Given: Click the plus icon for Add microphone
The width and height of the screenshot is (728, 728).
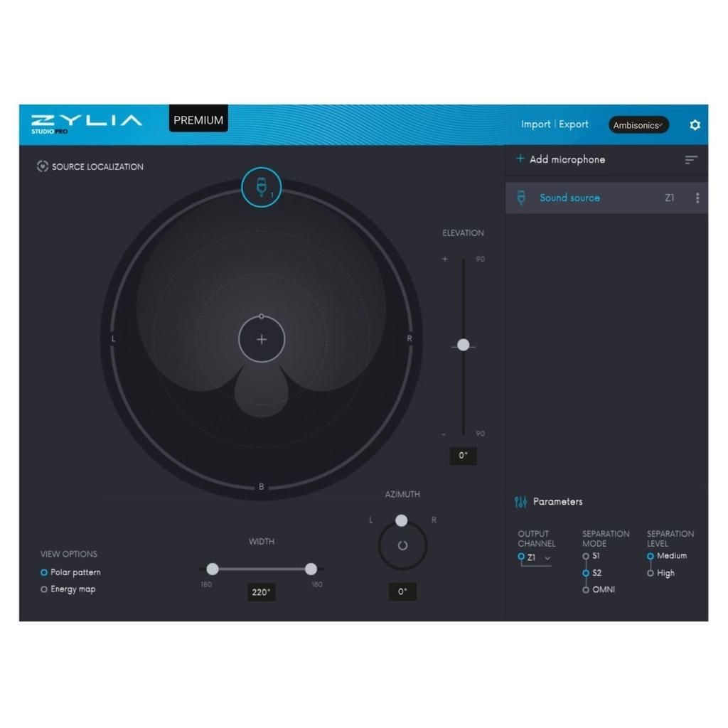Looking at the screenshot, I should click(520, 159).
